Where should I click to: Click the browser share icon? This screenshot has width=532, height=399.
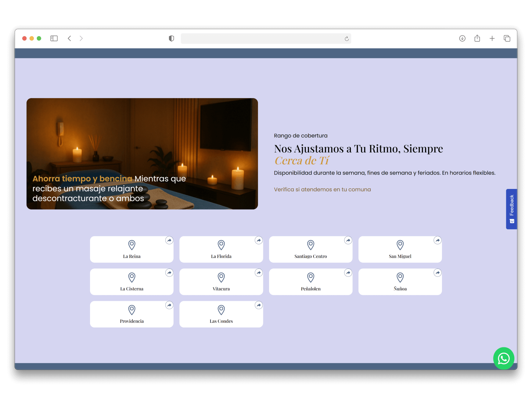[x=477, y=39]
